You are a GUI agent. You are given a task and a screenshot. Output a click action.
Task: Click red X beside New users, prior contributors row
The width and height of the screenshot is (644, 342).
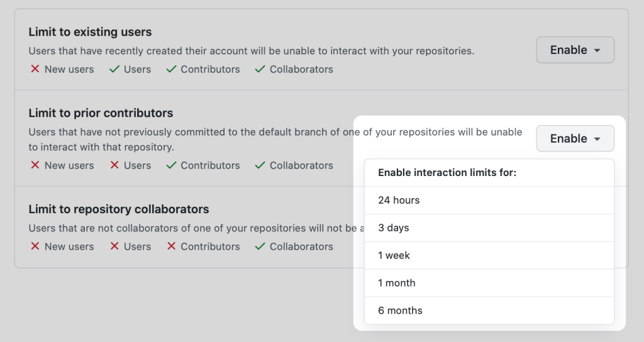pyautogui.click(x=35, y=165)
